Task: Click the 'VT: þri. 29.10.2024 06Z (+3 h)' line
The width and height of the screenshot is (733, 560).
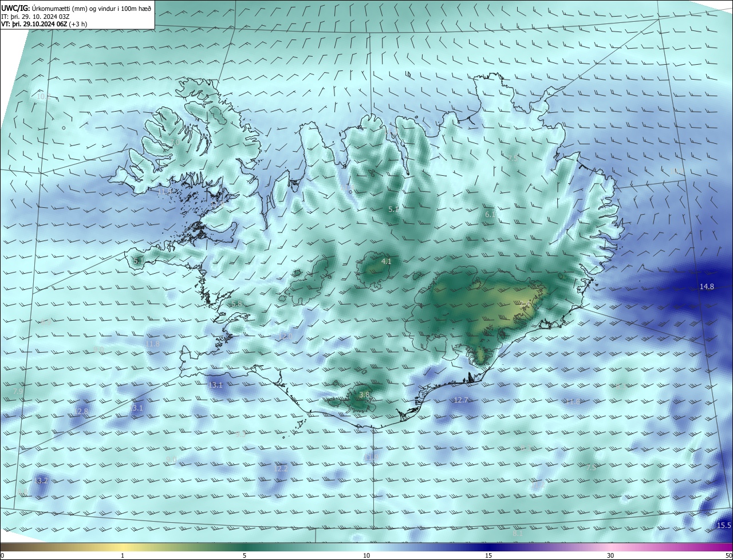Action: (44, 24)
